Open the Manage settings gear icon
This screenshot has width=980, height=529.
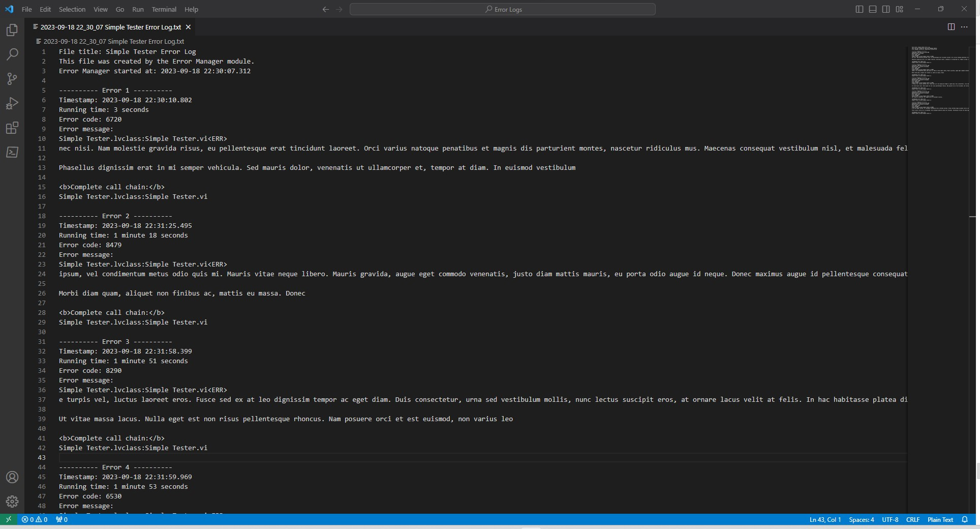point(12,502)
